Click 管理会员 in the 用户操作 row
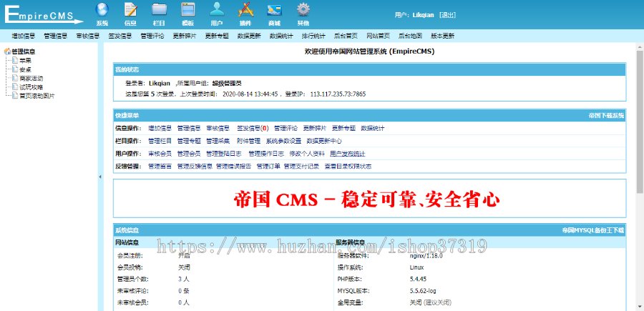 (x=189, y=154)
